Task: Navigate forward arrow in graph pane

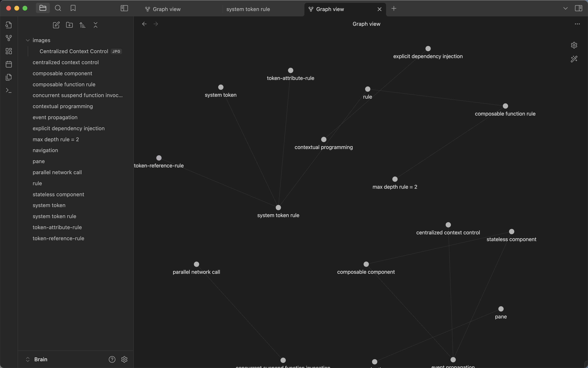Action: (x=156, y=24)
